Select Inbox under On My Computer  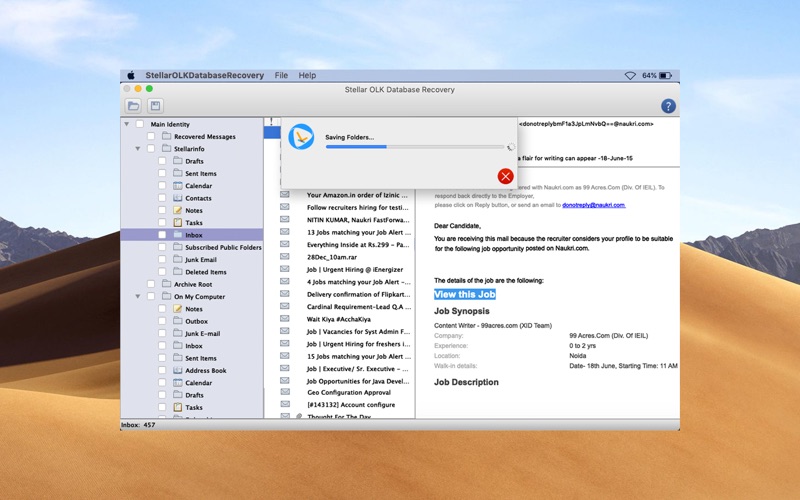(x=194, y=346)
